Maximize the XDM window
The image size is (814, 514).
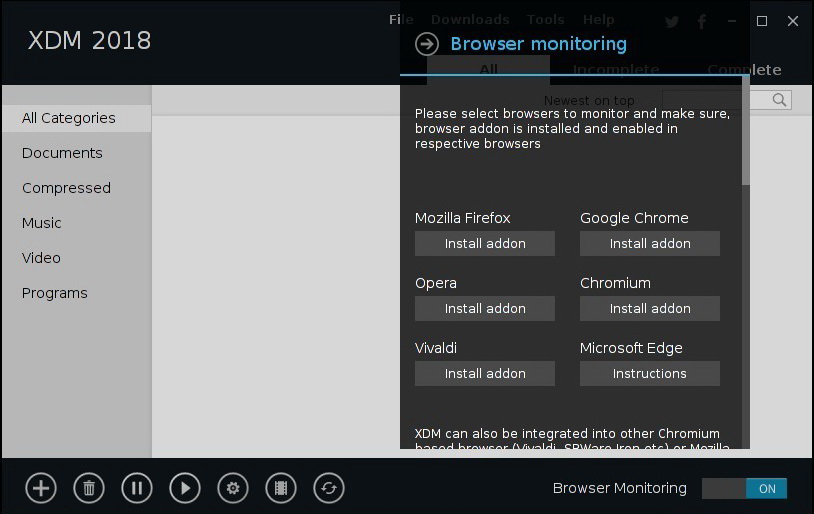pos(762,21)
